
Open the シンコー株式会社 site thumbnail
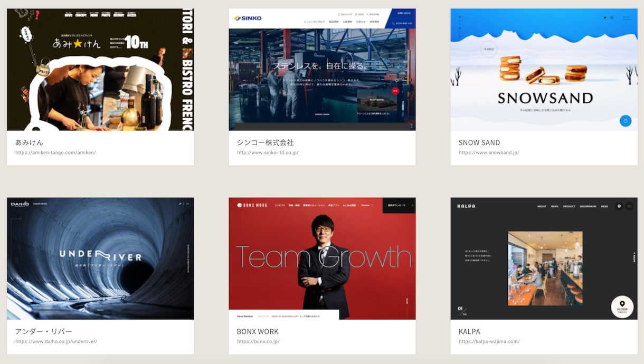click(x=322, y=69)
